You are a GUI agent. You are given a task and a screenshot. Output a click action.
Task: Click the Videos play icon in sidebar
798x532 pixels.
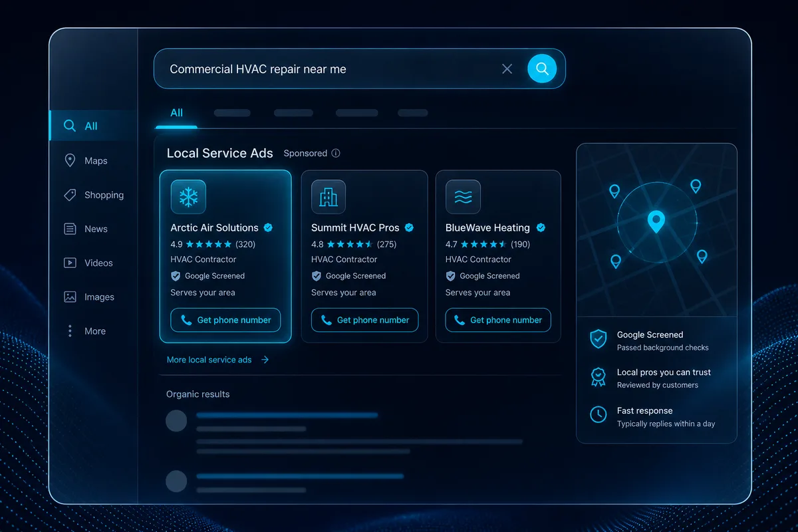(x=70, y=263)
